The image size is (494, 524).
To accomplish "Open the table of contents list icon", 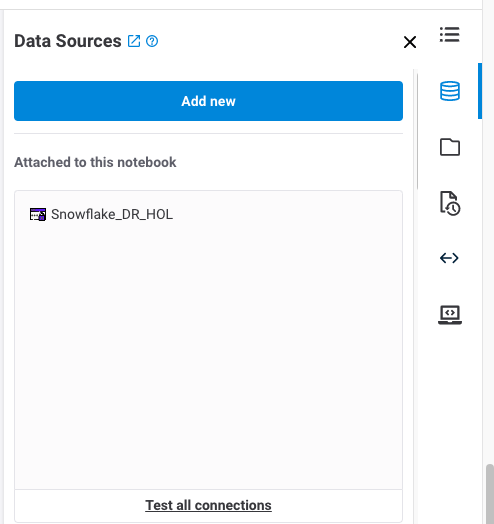I will (x=450, y=34).
